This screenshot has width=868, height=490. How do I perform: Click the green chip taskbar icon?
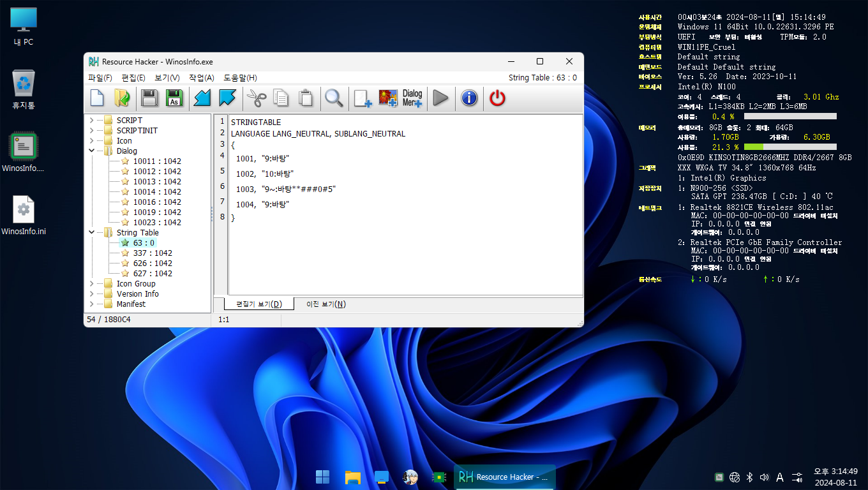click(439, 477)
